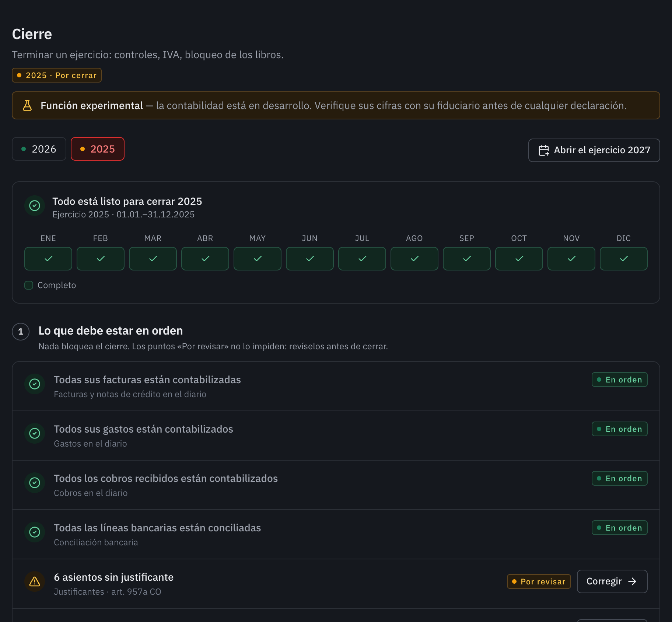This screenshot has height=622, width=672.
Task: Click 'Todas las líneas bancarias están conciliadas' text
Action: point(157,528)
